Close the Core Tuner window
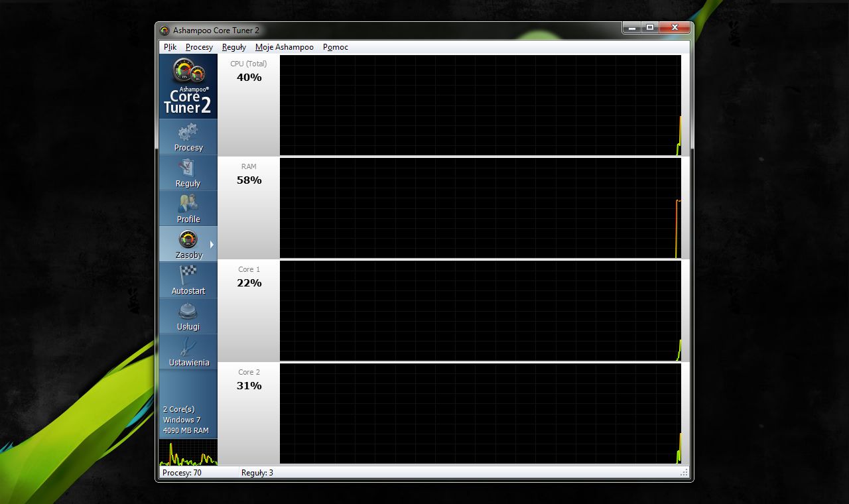Image resolution: width=849 pixels, height=504 pixels. click(675, 28)
